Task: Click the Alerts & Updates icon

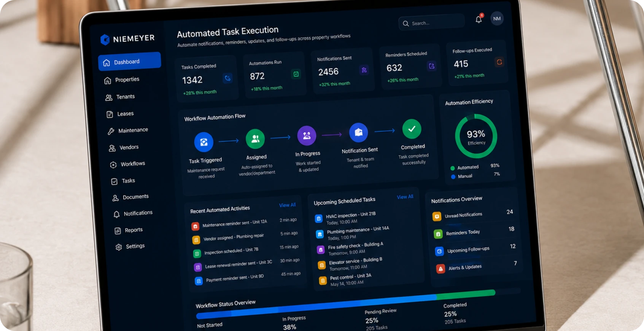Action: click(440, 269)
